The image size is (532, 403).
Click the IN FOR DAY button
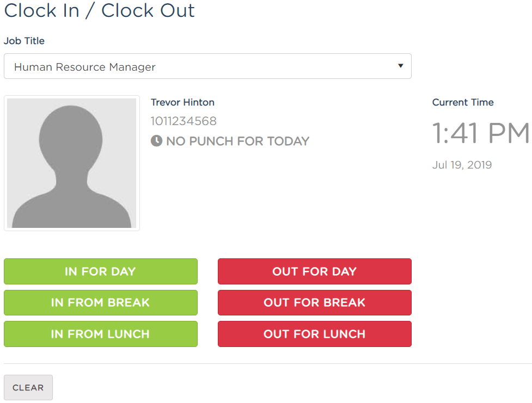tap(101, 271)
